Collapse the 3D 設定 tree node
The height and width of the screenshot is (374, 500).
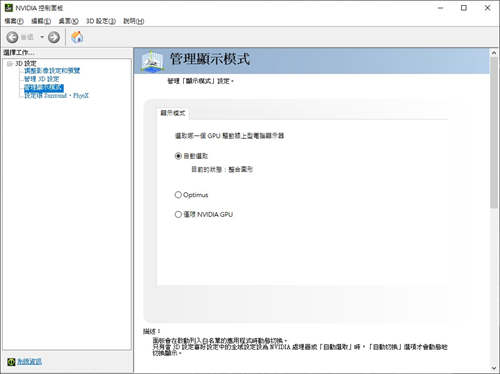tap(10, 63)
